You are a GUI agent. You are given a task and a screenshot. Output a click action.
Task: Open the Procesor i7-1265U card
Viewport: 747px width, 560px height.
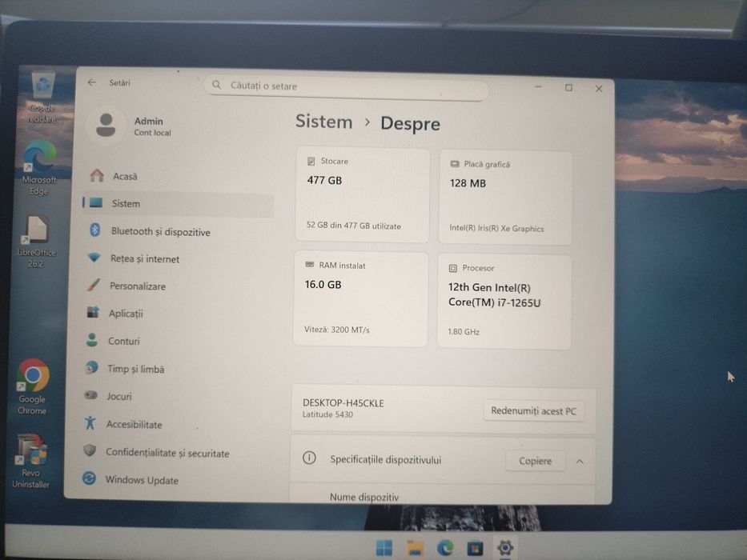pyautogui.click(x=504, y=302)
